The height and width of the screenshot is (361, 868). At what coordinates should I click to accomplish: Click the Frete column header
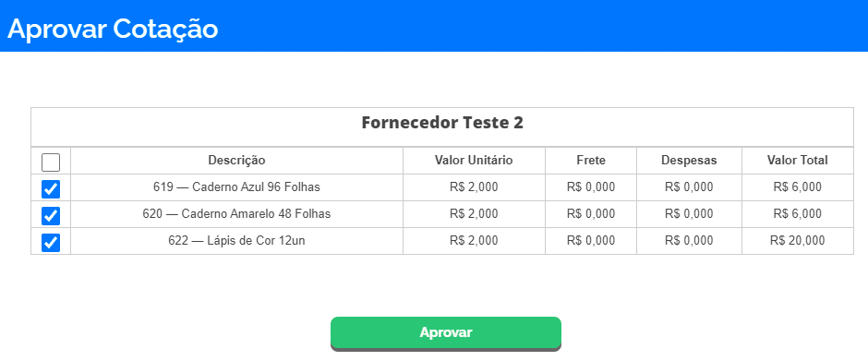591,161
